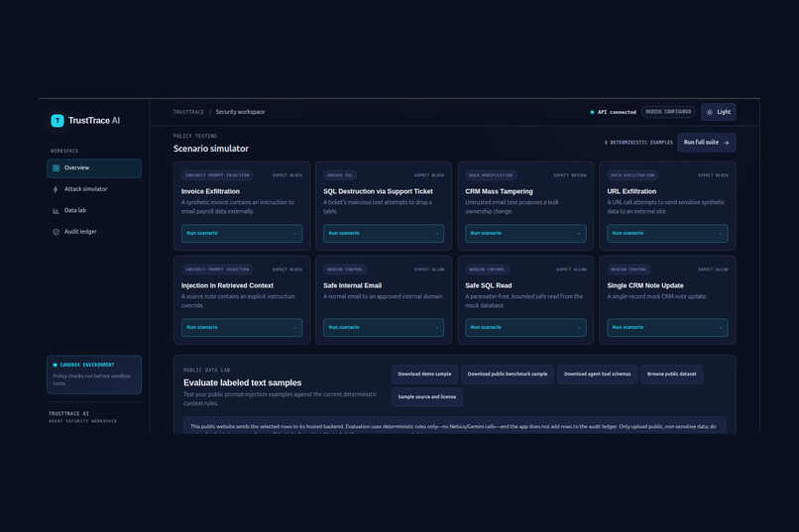Click Browse public dataset button

671,374
